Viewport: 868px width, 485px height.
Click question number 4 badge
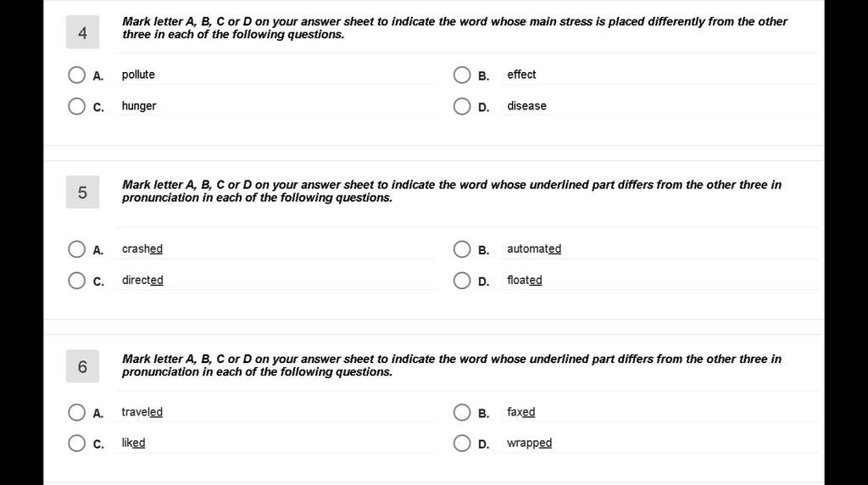pos(82,32)
